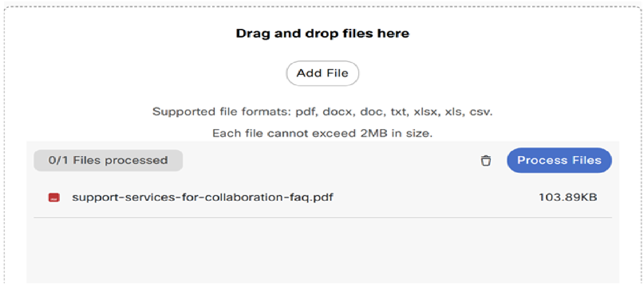Click the divider line under the file row
This screenshot has height=285, width=644.
323,217
